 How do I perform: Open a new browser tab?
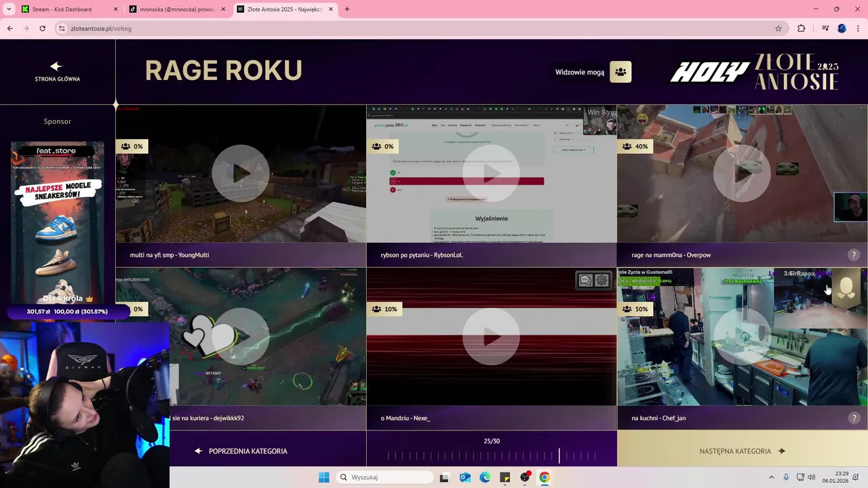click(347, 9)
